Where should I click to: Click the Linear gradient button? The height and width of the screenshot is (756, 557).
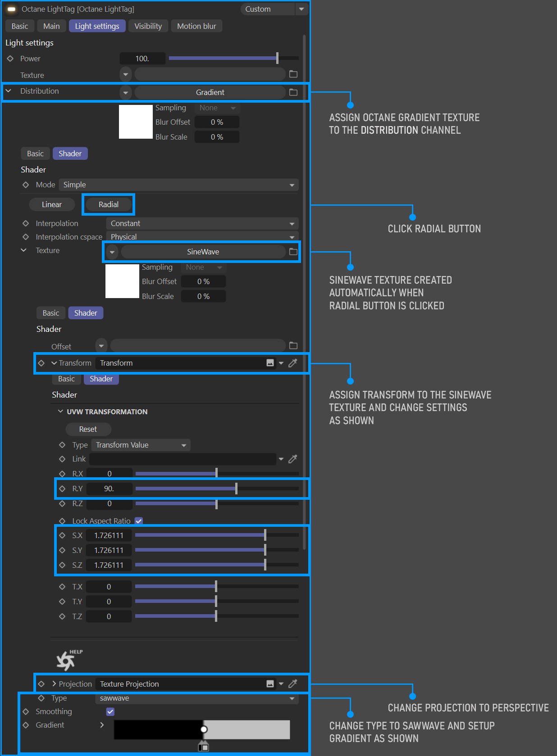click(x=52, y=204)
